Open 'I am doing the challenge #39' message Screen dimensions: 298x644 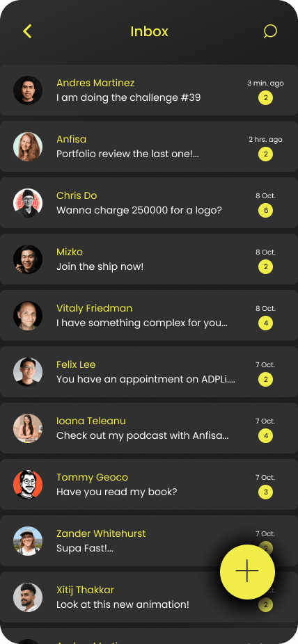point(129,98)
